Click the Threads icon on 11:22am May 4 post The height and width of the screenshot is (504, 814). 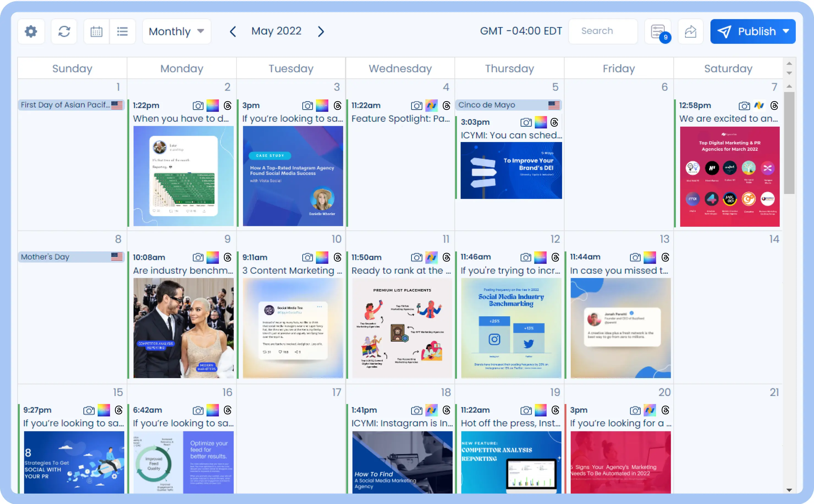(x=446, y=106)
